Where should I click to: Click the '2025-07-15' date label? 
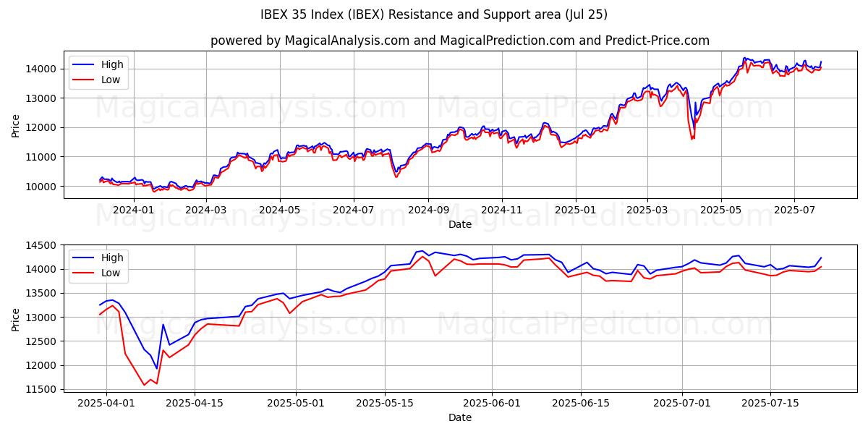772,403
